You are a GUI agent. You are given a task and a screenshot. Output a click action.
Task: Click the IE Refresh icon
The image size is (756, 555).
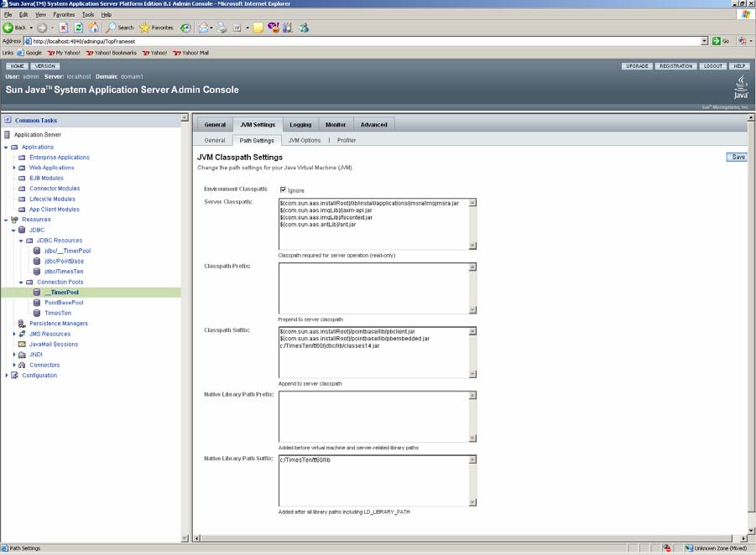tap(78, 28)
